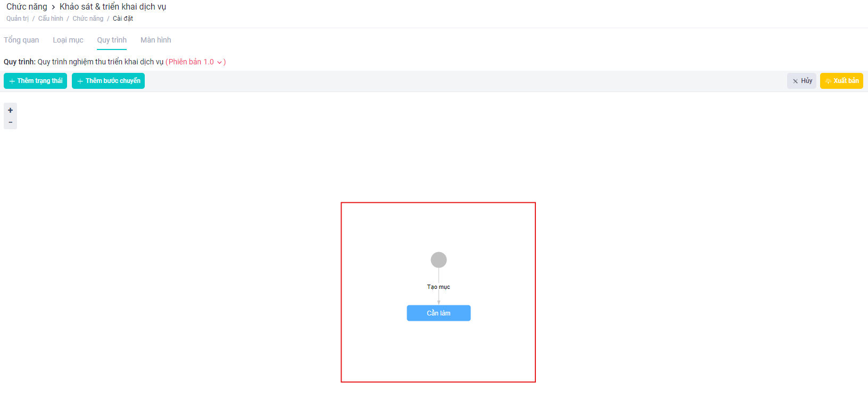Cancel editing with the Hủy button

801,81
